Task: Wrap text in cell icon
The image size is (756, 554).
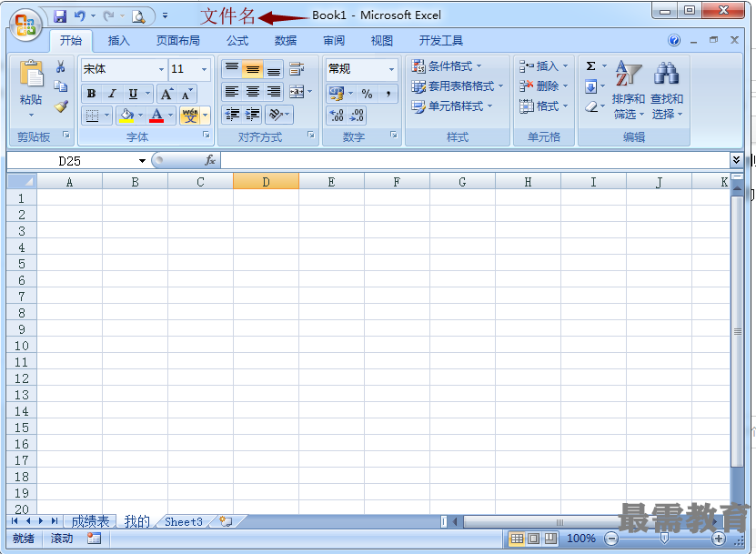Action: pyautogui.click(x=297, y=69)
